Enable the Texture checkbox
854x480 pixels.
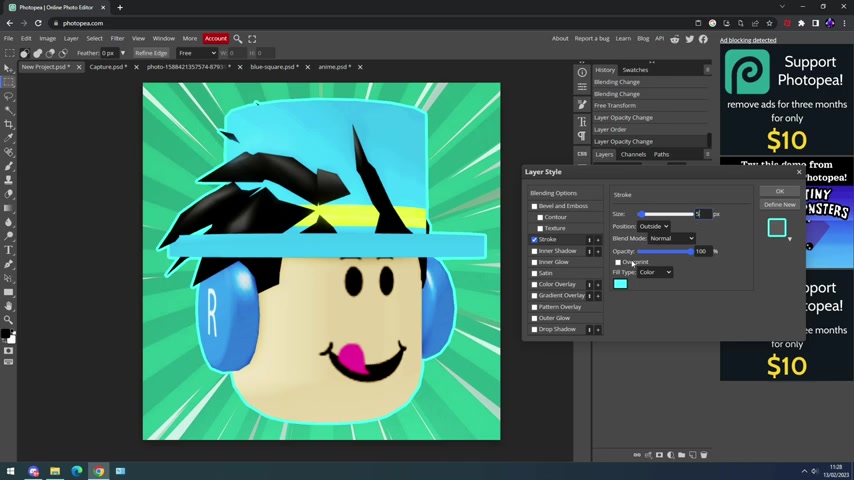point(540,229)
